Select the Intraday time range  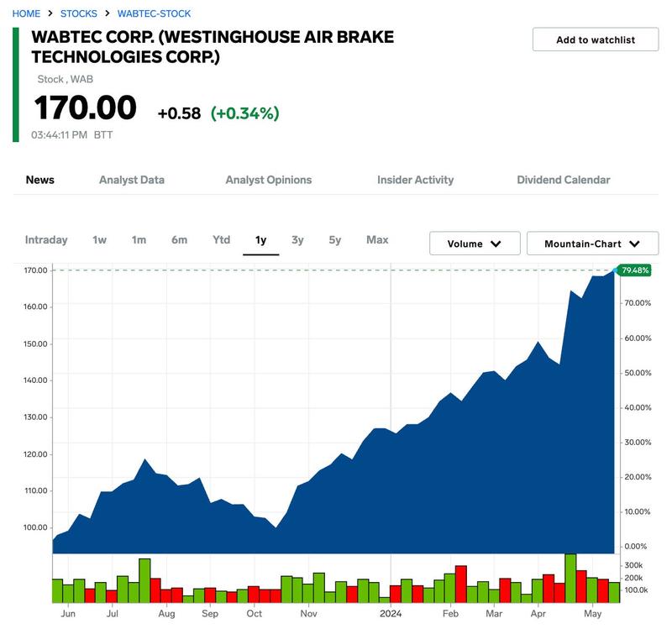[46, 240]
